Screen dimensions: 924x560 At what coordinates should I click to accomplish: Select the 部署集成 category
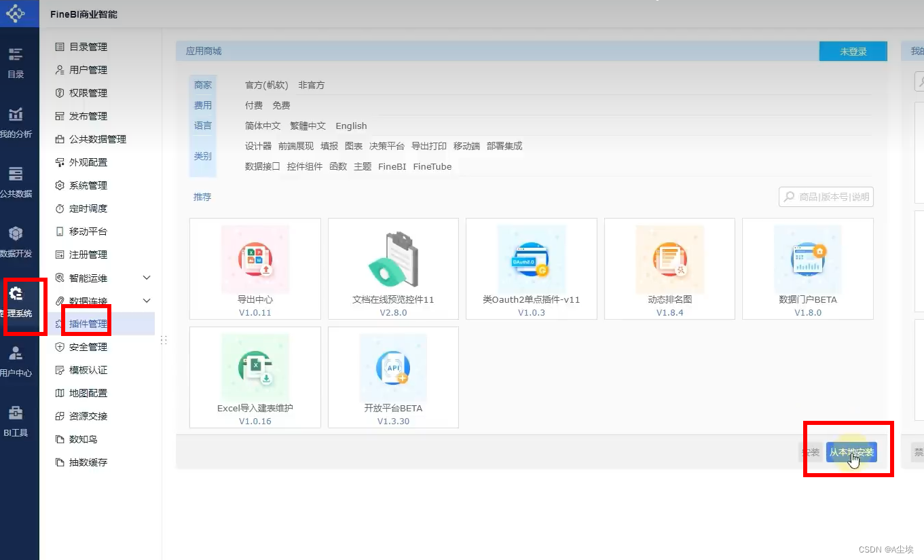(x=504, y=146)
